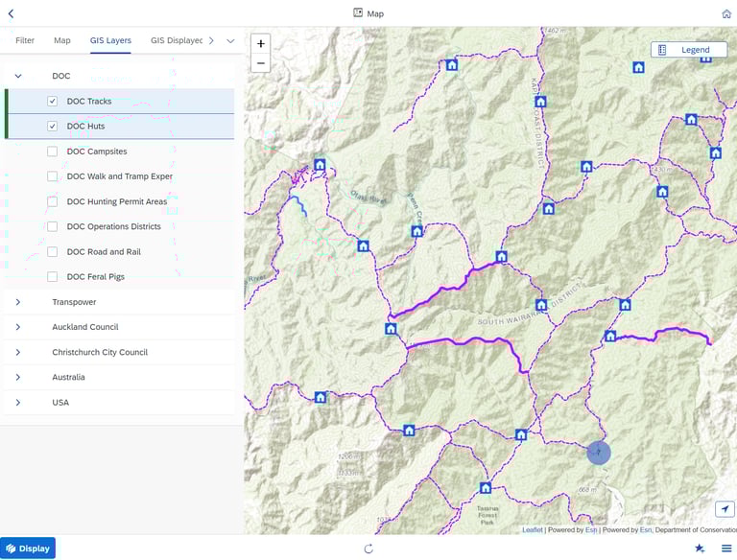Open the tab overflow dropdown arrow
This screenshot has width=737, height=560.
(x=230, y=41)
